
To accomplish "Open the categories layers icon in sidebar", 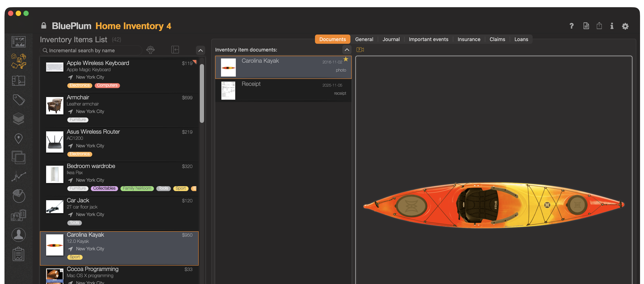I will (18, 119).
